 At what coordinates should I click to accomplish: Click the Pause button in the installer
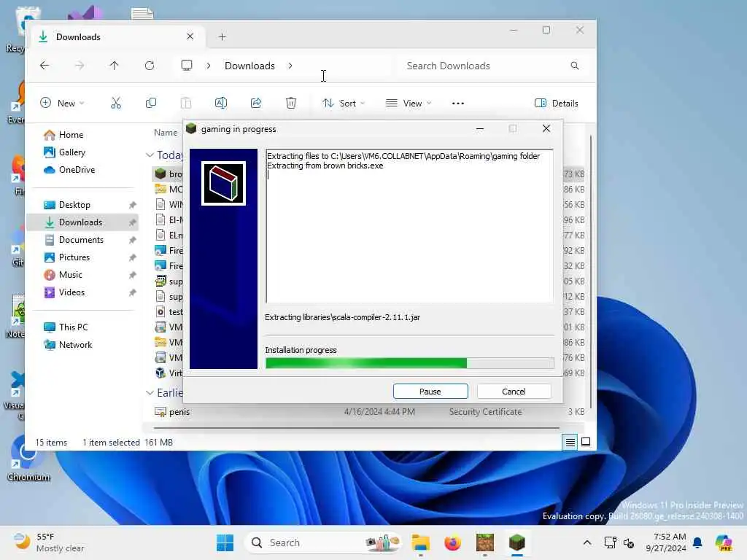[430, 392]
